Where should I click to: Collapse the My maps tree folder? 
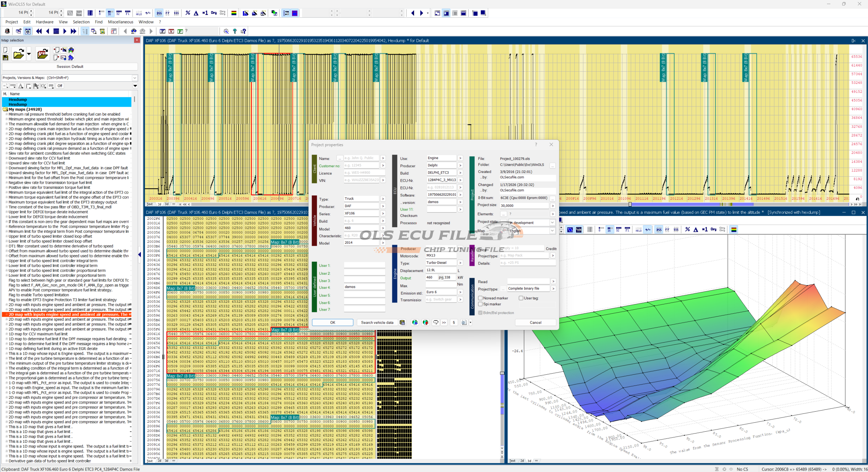[5, 110]
